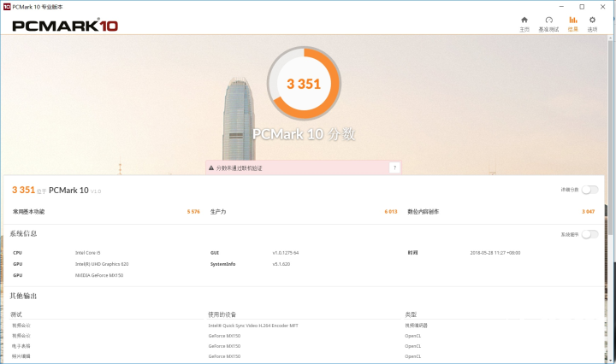Open the 选项 options gear icon
Image resolution: width=616 pixels, height=364 pixels.
[592, 20]
